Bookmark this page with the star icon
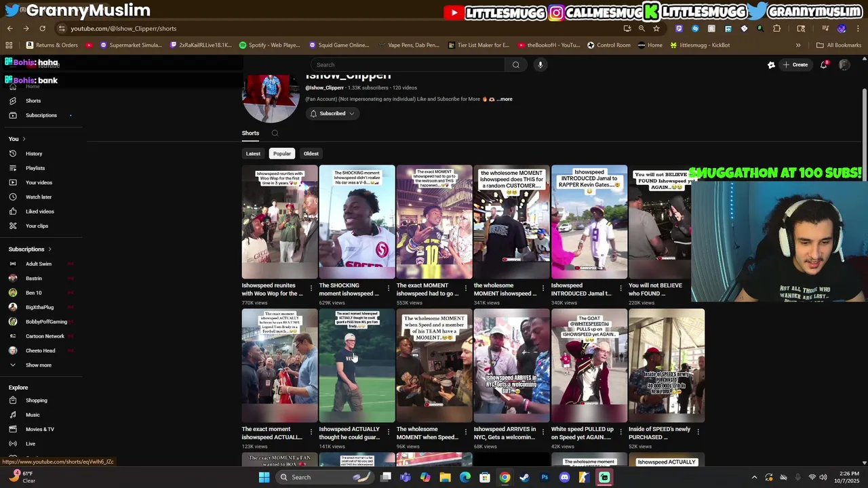Screen dimensions: 868x488 click(656, 28)
